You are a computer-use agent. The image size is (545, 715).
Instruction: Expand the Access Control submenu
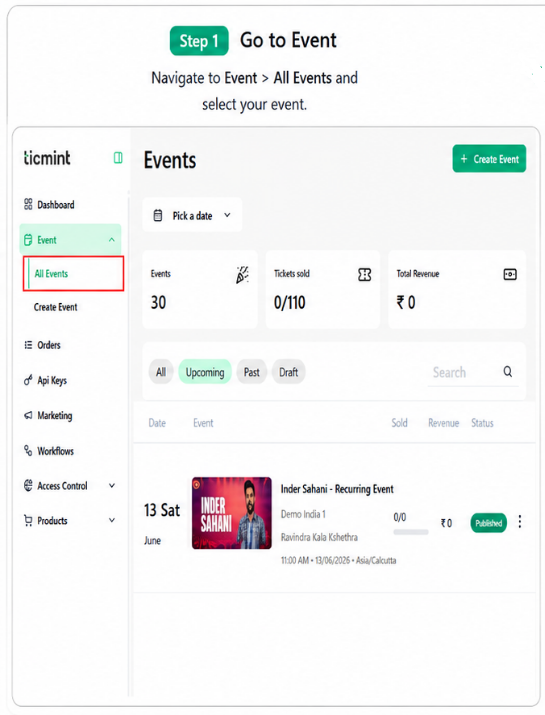click(112, 486)
